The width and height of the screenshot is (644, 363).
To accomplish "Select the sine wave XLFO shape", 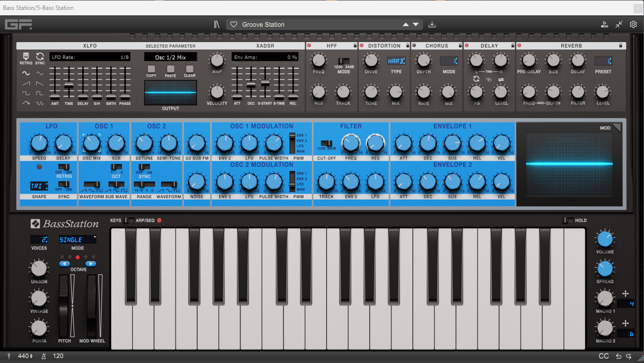I will (x=26, y=73).
